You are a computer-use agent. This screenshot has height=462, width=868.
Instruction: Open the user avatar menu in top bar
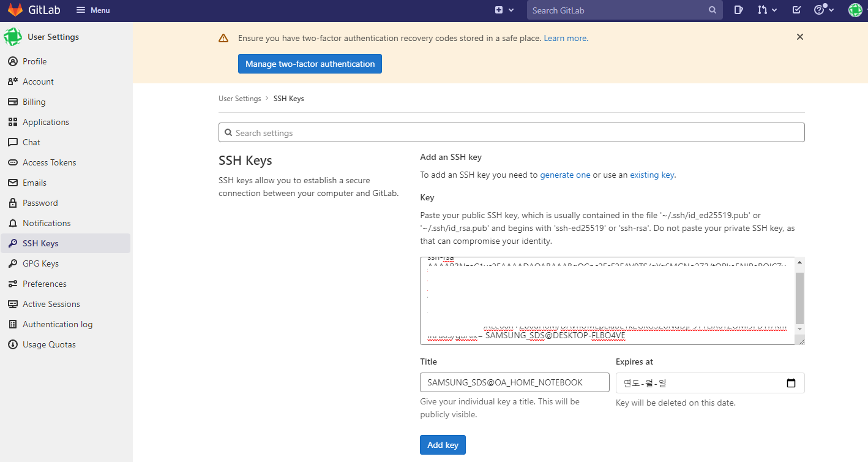[x=855, y=10]
